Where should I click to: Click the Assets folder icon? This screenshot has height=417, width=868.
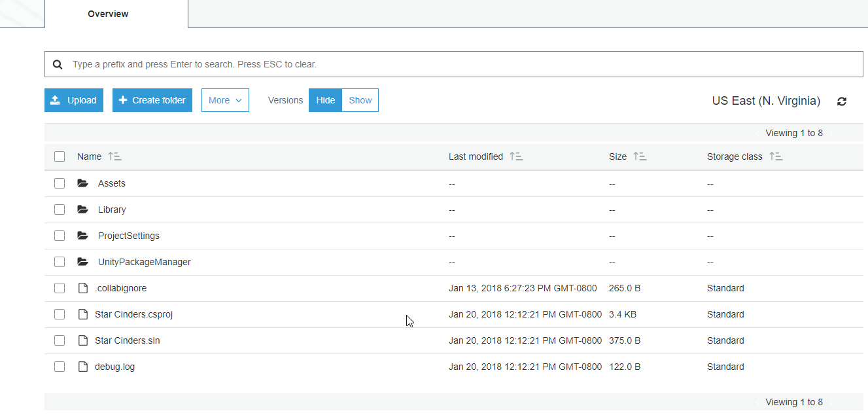(x=82, y=183)
